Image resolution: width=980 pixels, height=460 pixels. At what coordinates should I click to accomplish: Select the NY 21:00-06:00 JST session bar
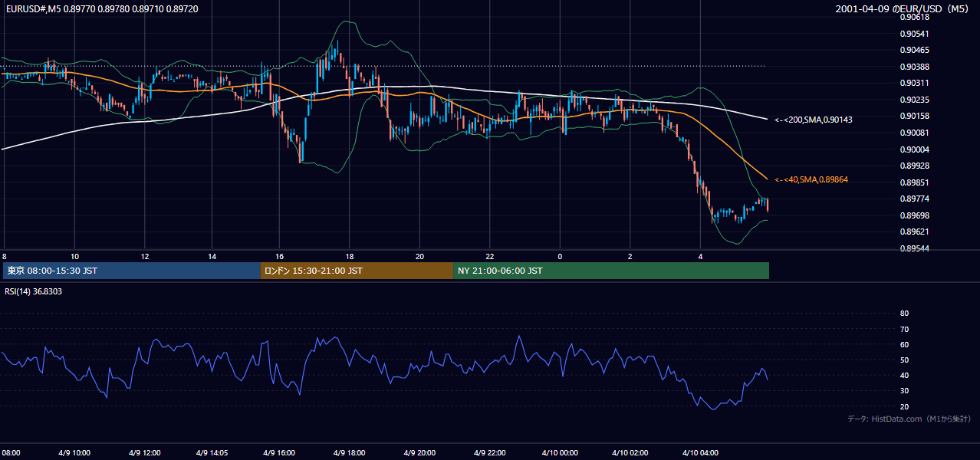pyautogui.click(x=611, y=271)
